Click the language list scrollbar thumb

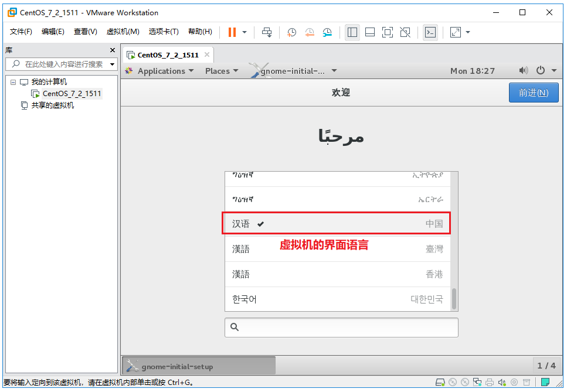[454, 299]
